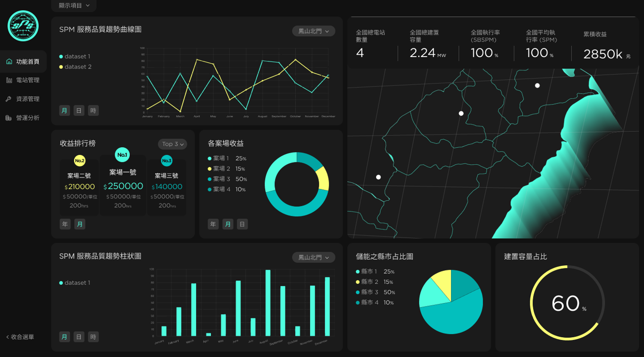Toggle 年 in the 收益排行榜 panel
644x357 pixels.
click(x=65, y=224)
